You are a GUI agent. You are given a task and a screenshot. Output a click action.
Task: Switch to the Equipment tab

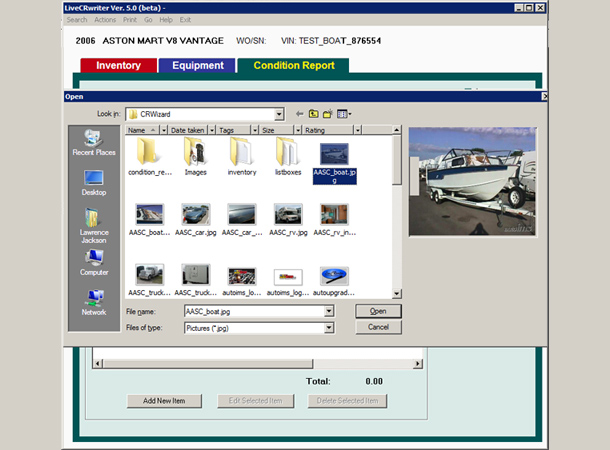pyautogui.click(x=198, y=65)
